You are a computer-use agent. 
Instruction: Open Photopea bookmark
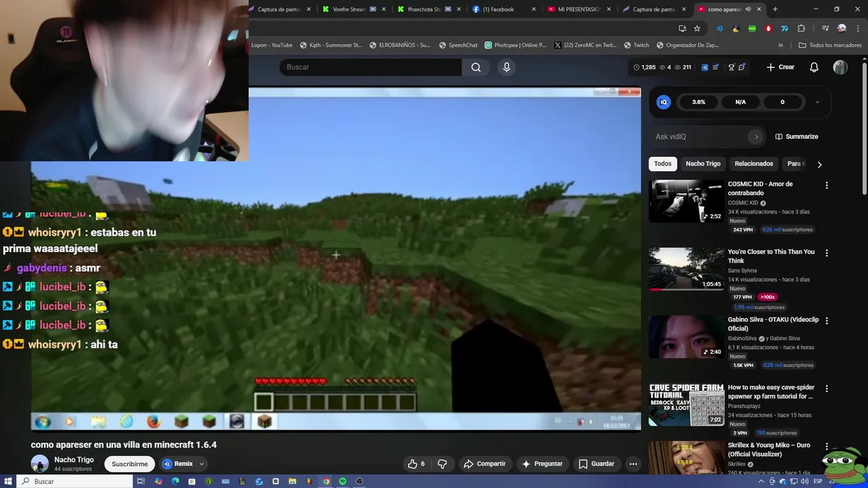click(x=515, y=45)
